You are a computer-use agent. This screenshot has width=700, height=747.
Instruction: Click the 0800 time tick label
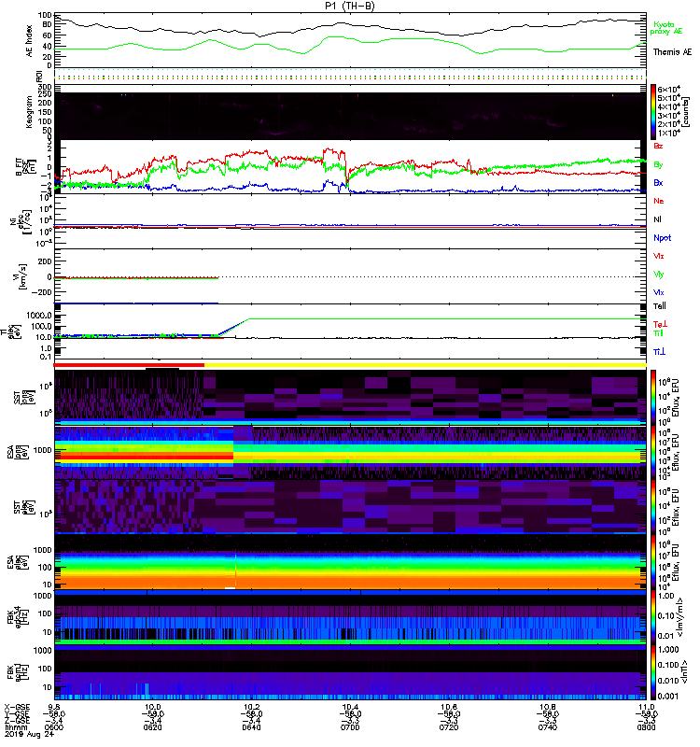pyautogui.click(x=646, y=727)
